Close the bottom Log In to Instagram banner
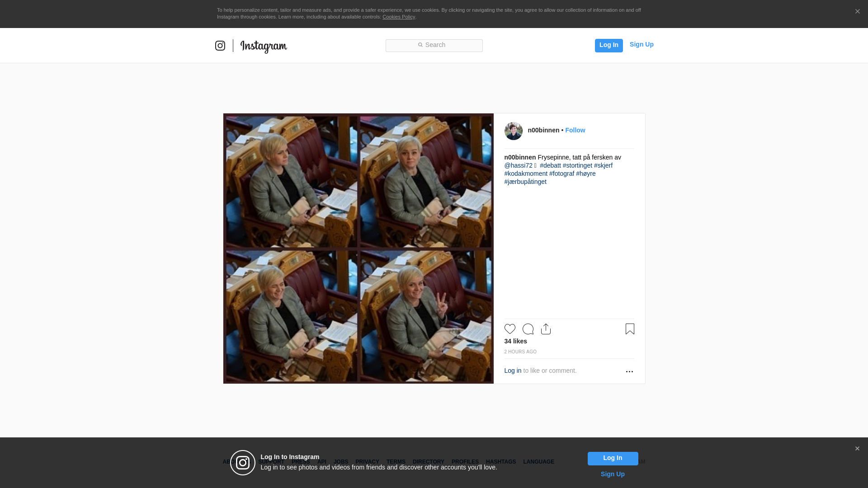This screenshot has width=868, height=488. tap(857, 449)
